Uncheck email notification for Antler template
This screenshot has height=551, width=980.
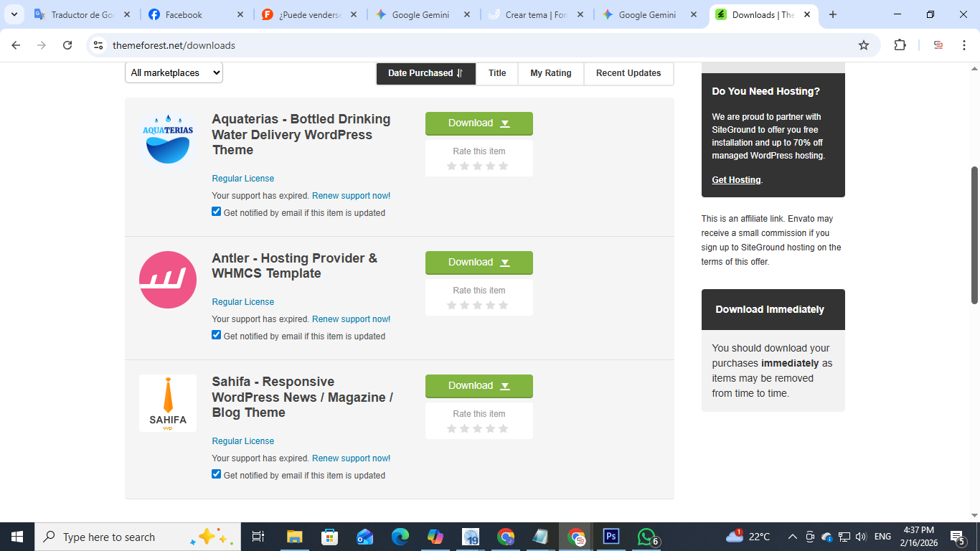(217, 335)
